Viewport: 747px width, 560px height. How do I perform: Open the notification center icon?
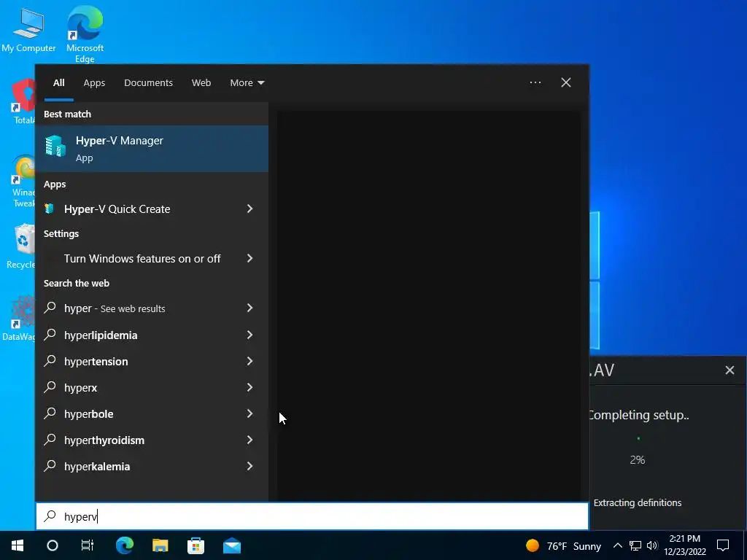723,545
